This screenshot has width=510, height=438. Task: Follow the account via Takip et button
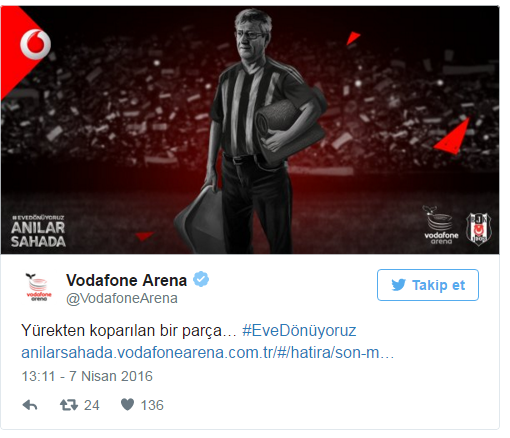coord(428,285)
